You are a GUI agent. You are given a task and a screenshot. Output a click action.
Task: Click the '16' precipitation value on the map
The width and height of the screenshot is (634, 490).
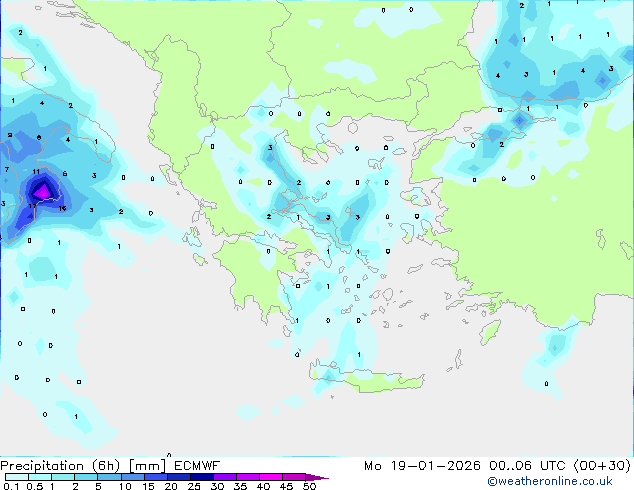[x=62, y=209]
